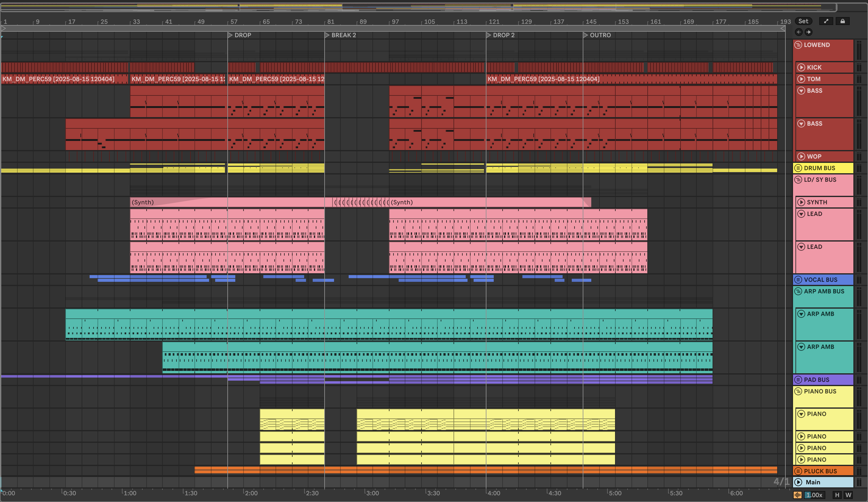868x502 pixels.
Task: Collapse the LOWEND group track
Action: click(798, 45)
